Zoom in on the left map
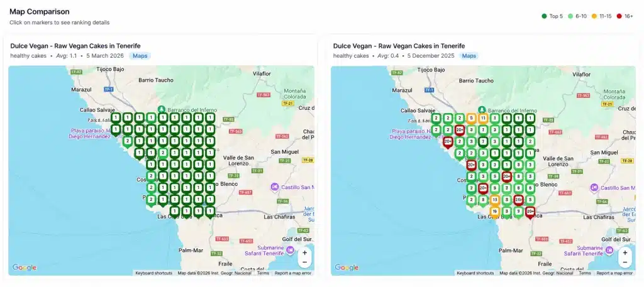644x287 pixels. (x=304, y=253)
